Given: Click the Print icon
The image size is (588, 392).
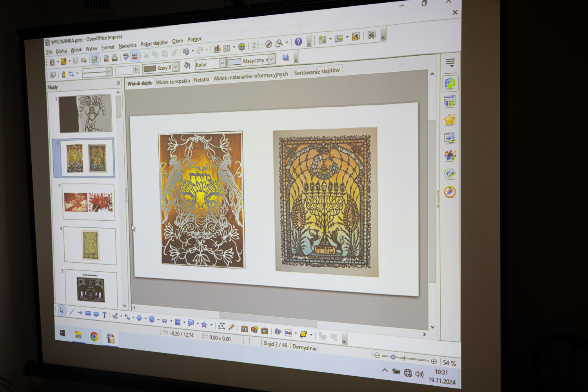Looking at the screenshot, I should (114, 58).
